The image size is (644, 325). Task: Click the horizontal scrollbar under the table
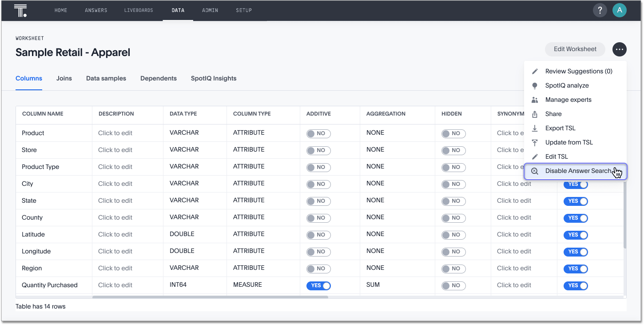[x=210, y=297]
